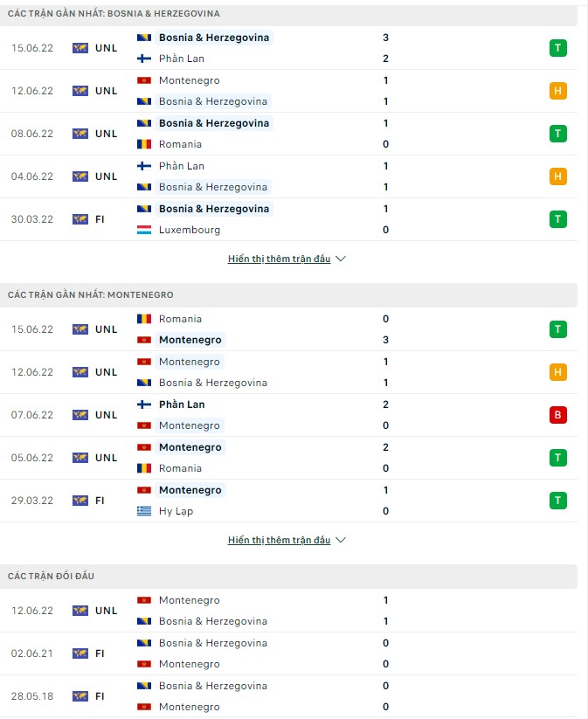Click the orange H badge for Montenegro vs Bosnia
This screenshot has width=588, height=719.
558,90
